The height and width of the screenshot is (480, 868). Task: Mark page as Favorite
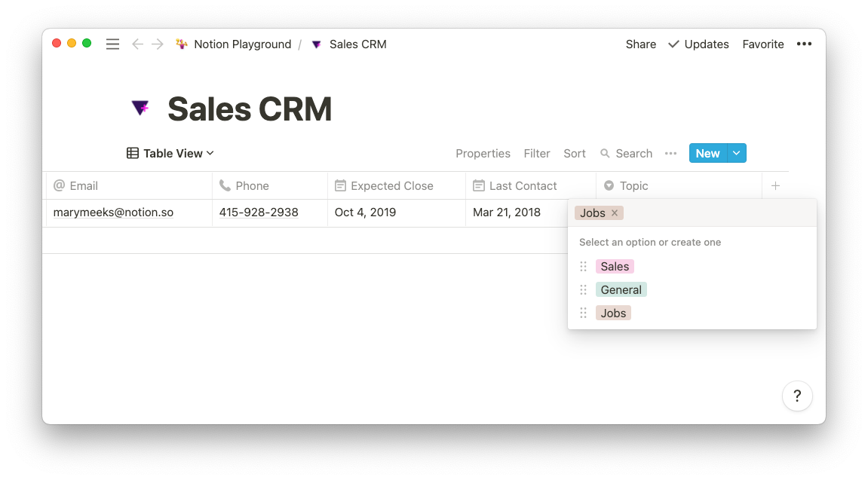click(763, 44)
